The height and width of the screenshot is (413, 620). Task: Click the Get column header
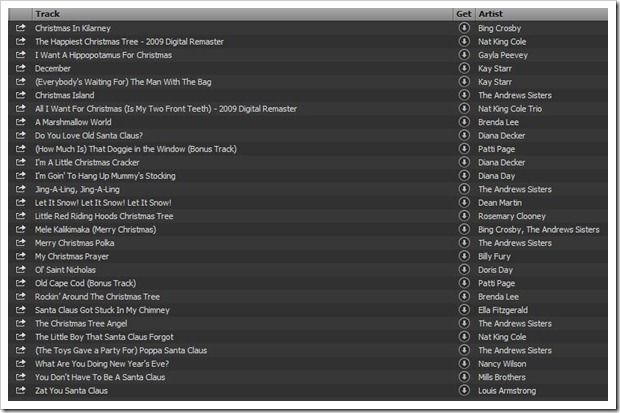coord(464,14)
